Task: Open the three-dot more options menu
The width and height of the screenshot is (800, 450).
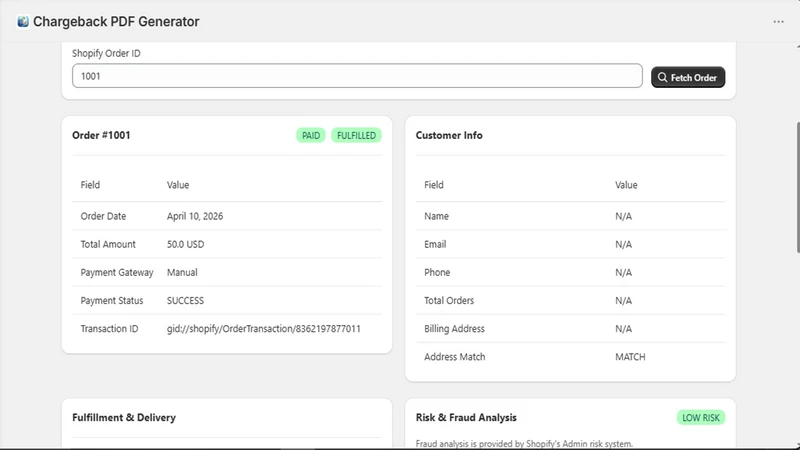Action: click(778, 21)
